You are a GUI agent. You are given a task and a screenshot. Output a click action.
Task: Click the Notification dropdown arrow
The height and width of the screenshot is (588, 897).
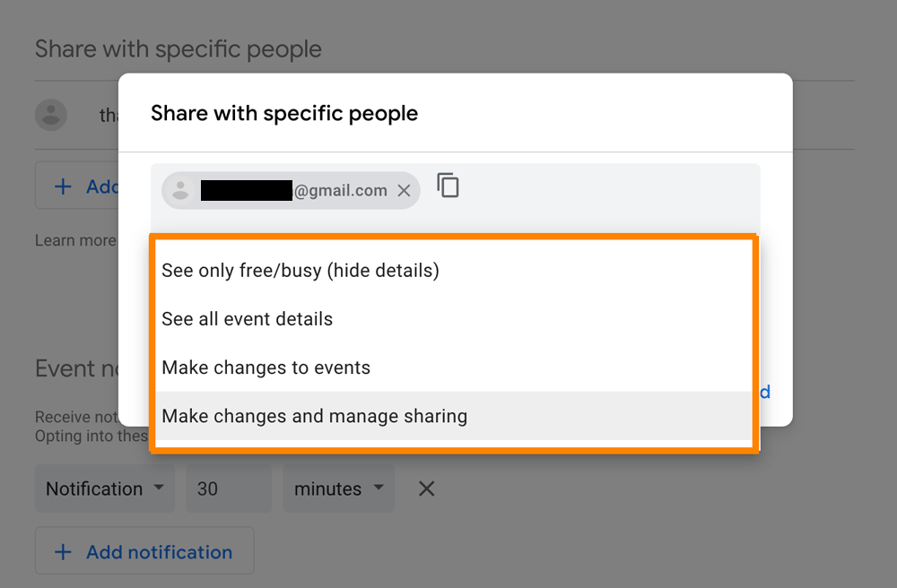[159, 488]
